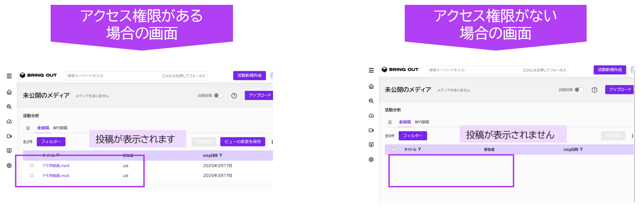The image size is (644, 210).
Task: Click the settings gear icon in the 全0件 screen
Action: pyautogui.click(x=371, y=159)
